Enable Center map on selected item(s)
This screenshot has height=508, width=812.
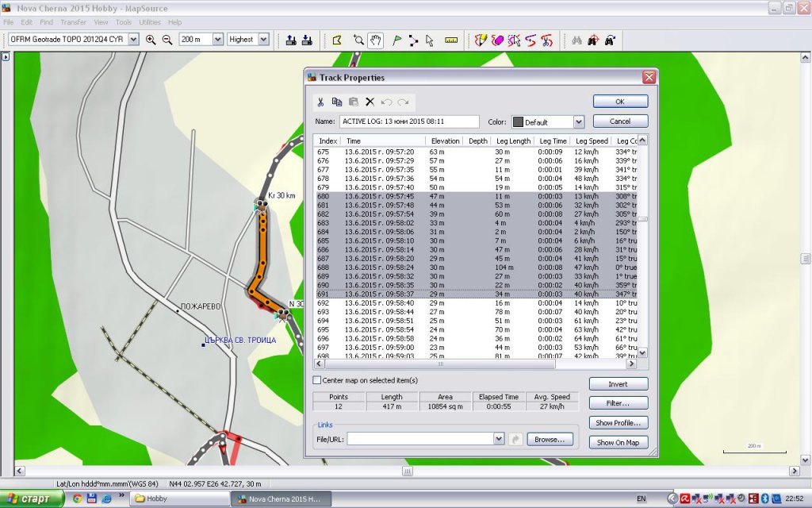(x=317, y=380)
